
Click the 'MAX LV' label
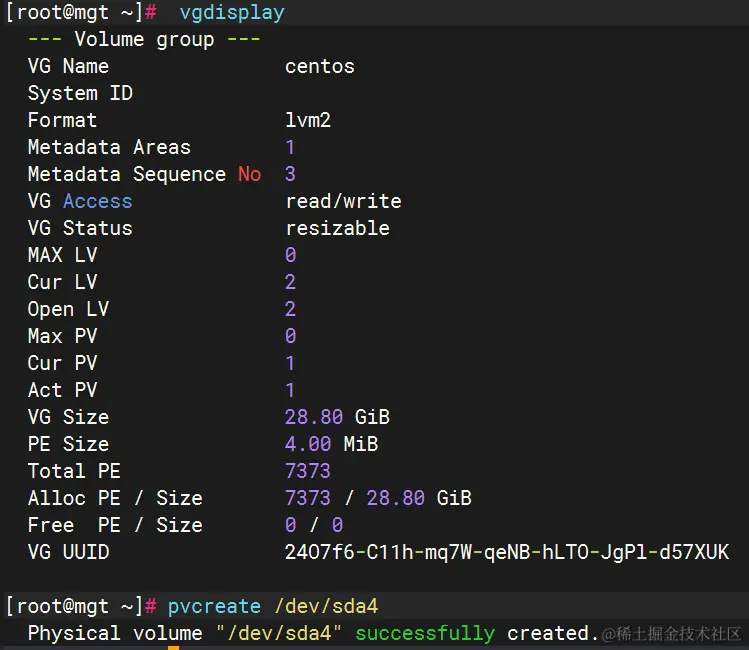click(x=63, y=255)
